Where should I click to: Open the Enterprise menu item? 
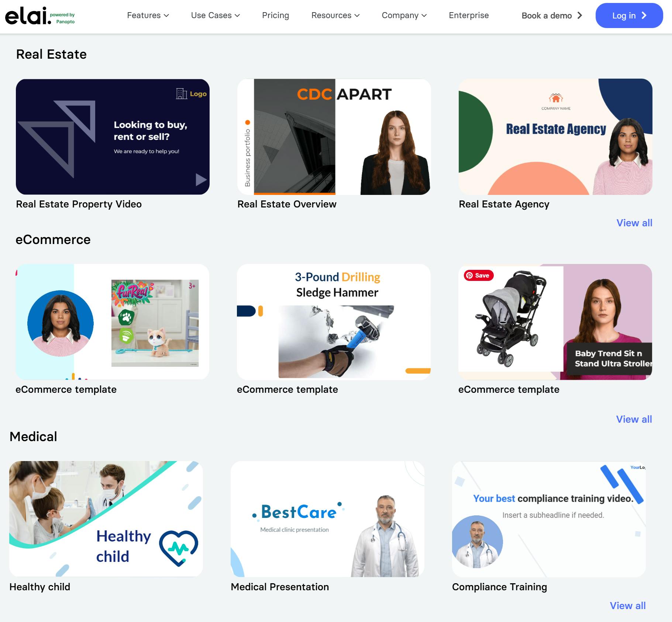469,16
